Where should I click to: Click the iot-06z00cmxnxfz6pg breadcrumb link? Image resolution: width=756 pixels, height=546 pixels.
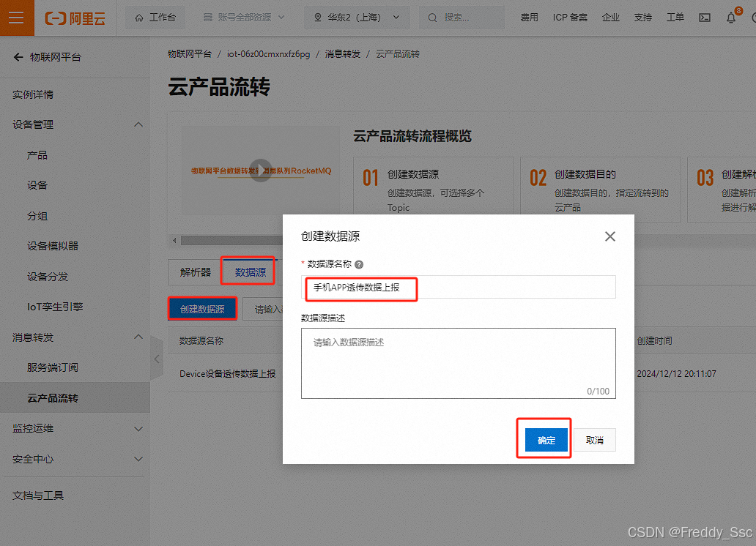coord(268,54)
